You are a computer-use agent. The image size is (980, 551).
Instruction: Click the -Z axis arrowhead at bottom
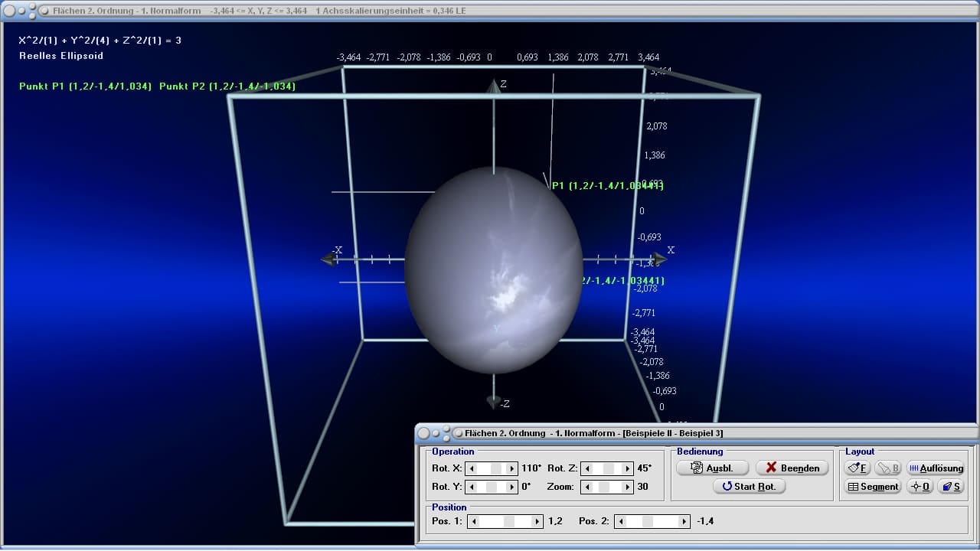(494, 402)
